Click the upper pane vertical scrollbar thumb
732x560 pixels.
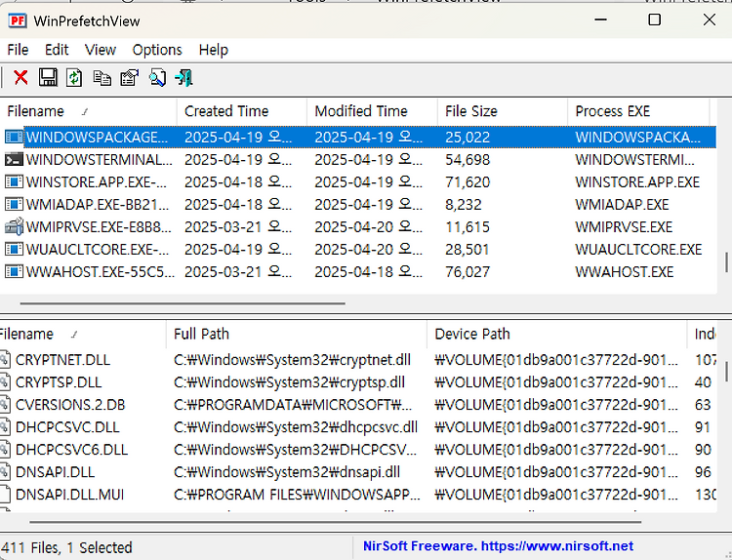(x=726, y=261)
